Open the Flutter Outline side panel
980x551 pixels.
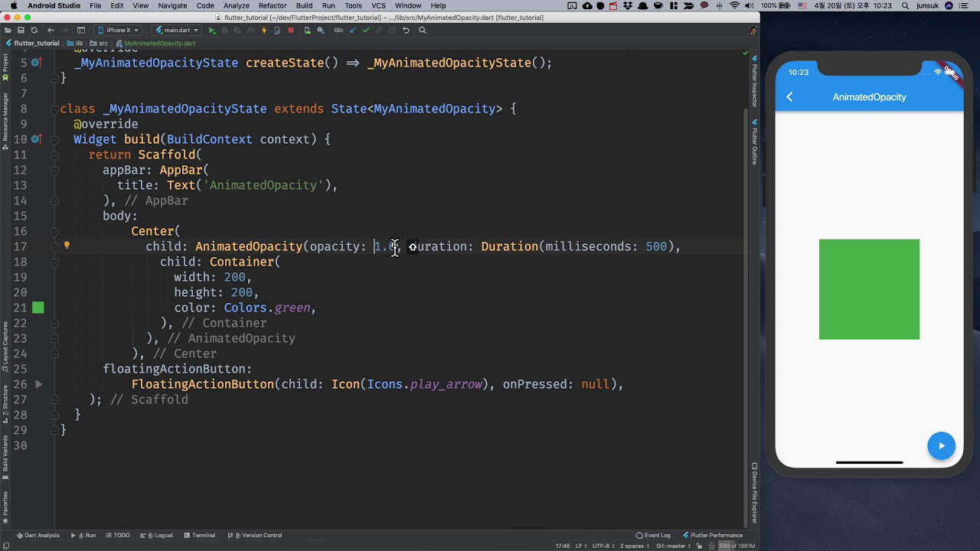pyautogui.click(x=754, y=142)
